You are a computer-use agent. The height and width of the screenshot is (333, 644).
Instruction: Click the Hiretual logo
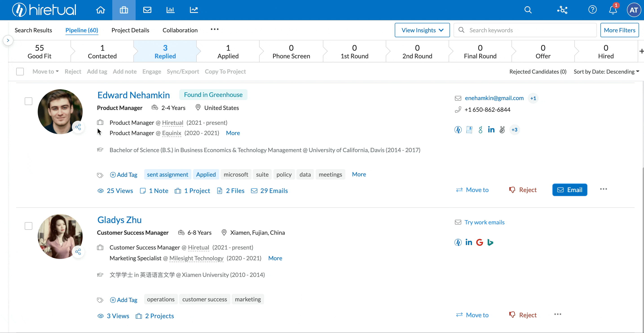pos(44,10)
